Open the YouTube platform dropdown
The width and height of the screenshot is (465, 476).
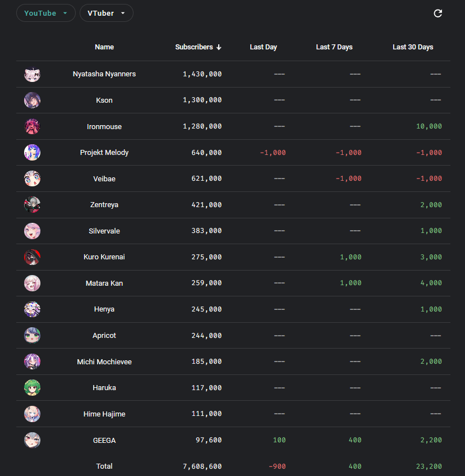(45, 13)
